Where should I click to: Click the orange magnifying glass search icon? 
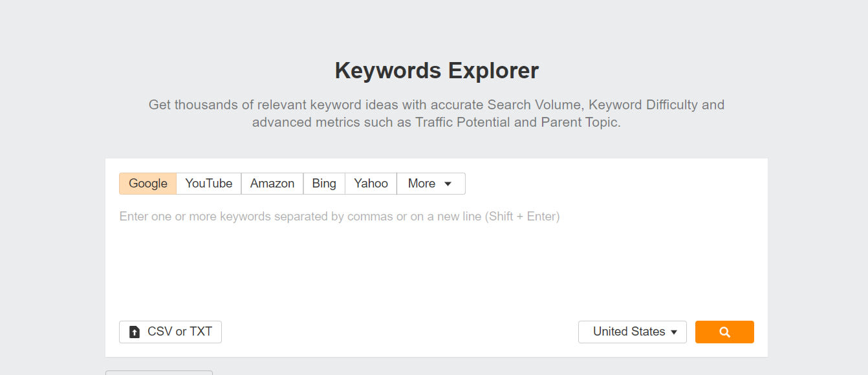[x=724, y=332]
